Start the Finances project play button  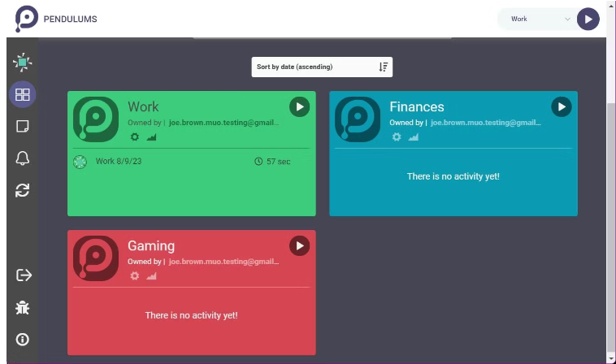click(x=561, y=106)
